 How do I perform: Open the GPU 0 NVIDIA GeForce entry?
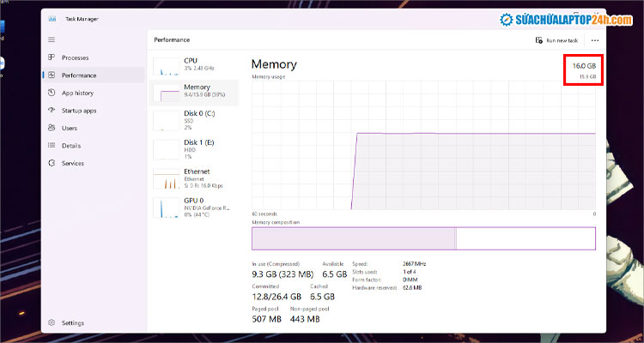pos(166,208)
